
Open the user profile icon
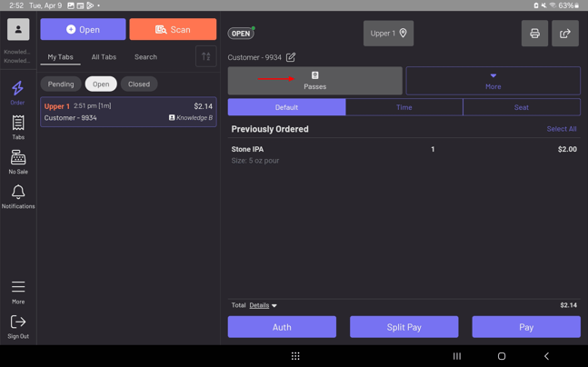(x=17, y=29)
